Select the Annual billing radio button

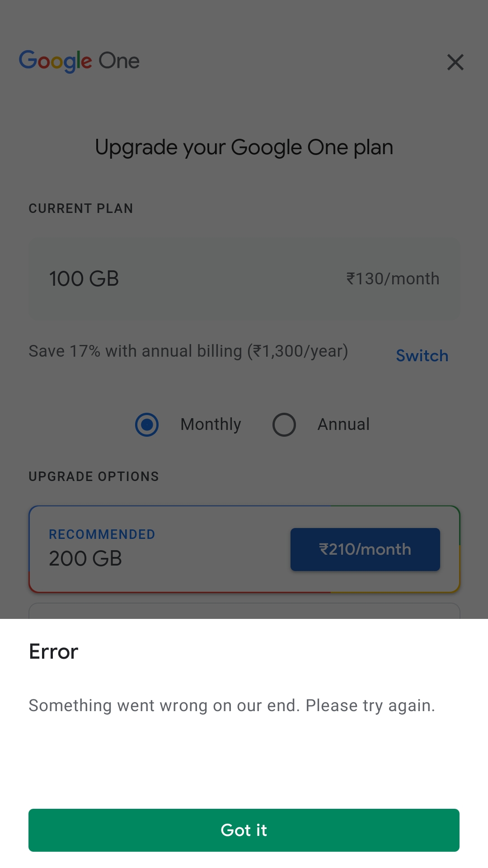pos(284,425)
